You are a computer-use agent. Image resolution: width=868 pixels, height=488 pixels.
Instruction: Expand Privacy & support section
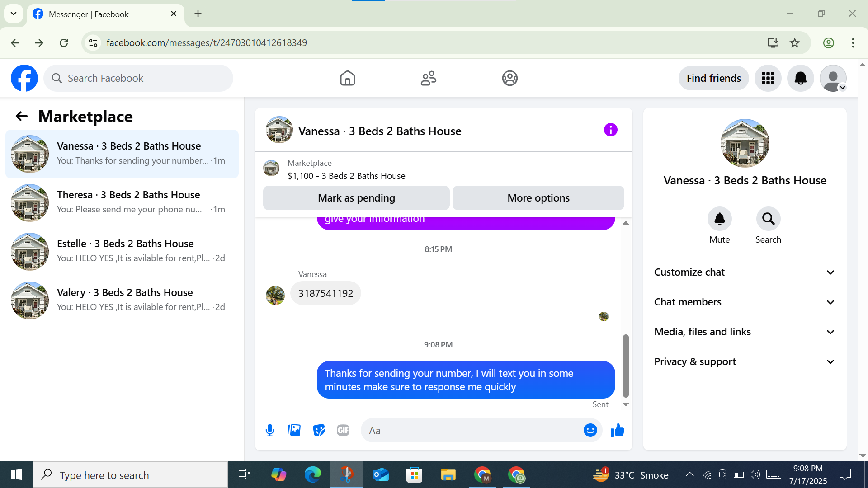click(x=745, y=361)
